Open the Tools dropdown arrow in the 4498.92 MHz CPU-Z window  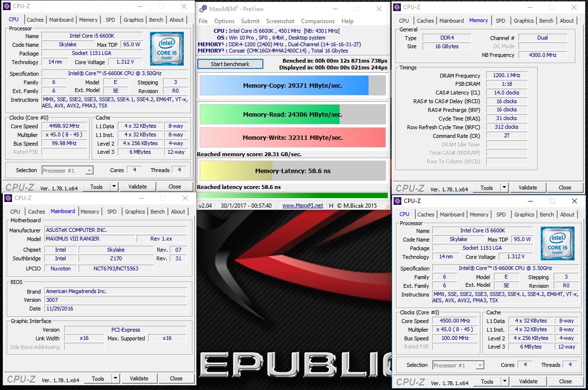[x=114, y=187]
